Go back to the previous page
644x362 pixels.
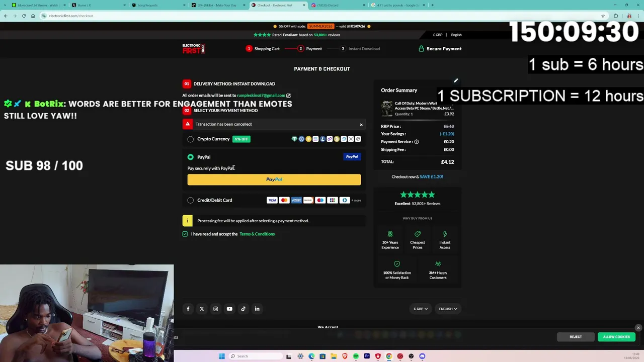[x=6, y=16]
